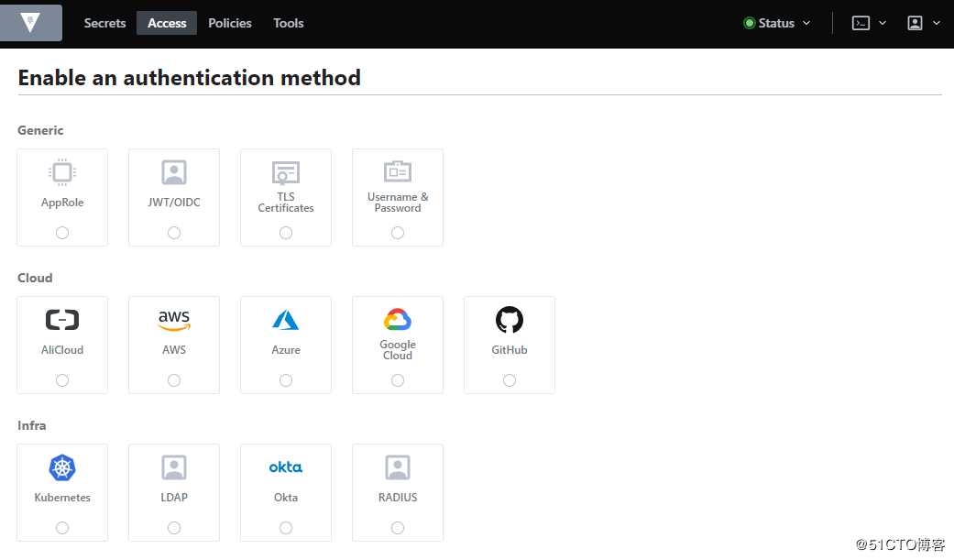Image resolution: width=954 pixels, height=560 pixels.
Task: Click the AWS label text
Action: (174, 350)
